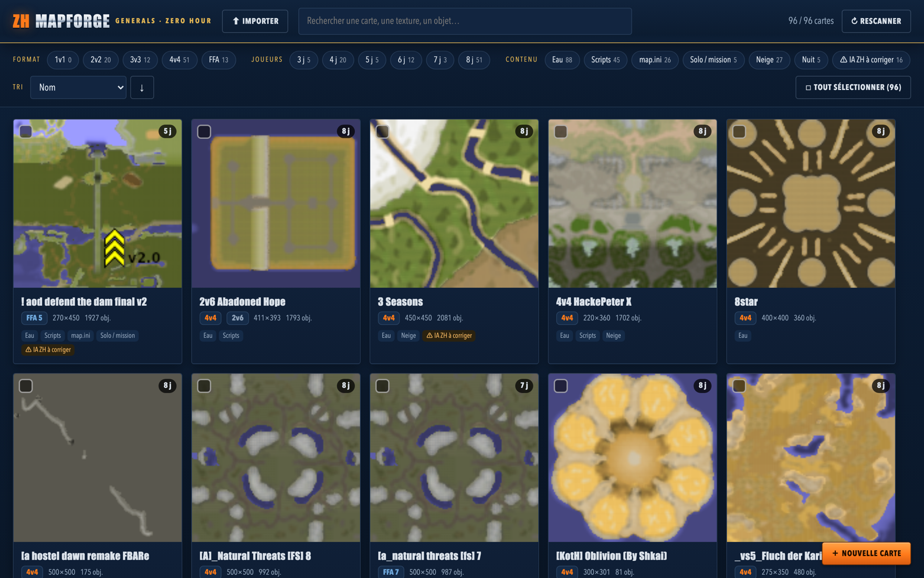Filter by Nuit content
This screenshot has width=924, height=578.
click(x=811, y=60)
